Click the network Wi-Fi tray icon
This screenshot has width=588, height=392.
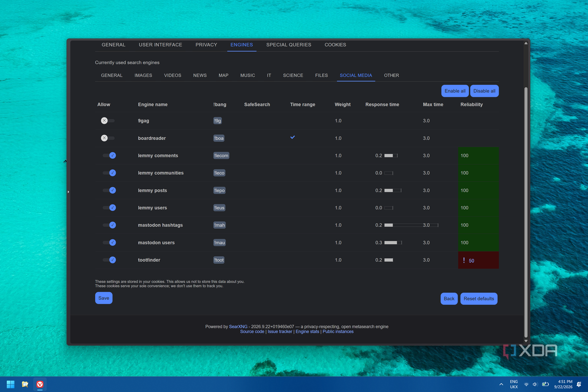point(526,384)
